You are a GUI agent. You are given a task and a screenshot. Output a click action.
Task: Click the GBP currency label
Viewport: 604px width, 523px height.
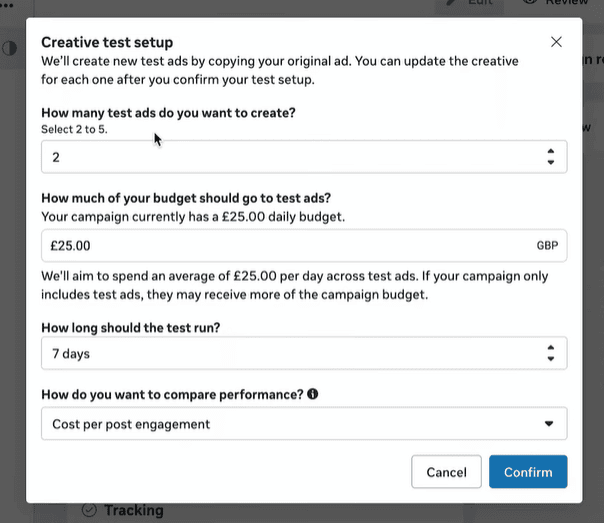tap(547, 245)
